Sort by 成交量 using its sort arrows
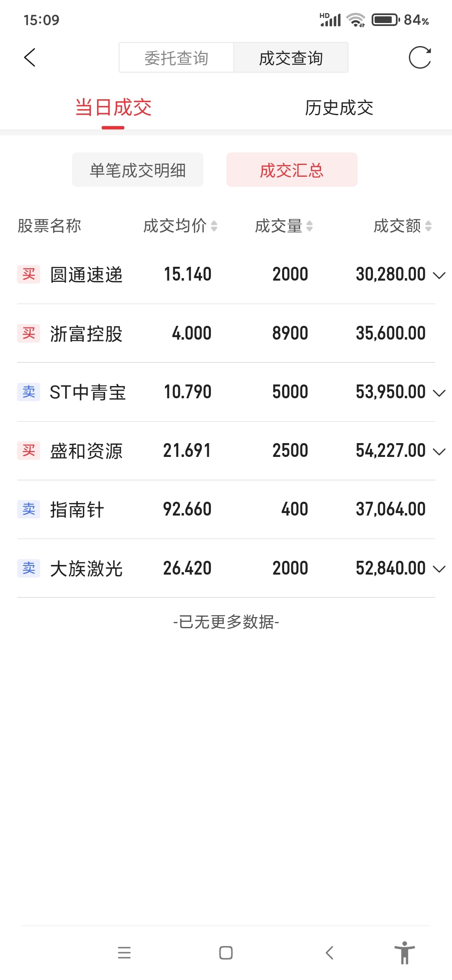Viewport: 452px width, 980px height. 309,226
